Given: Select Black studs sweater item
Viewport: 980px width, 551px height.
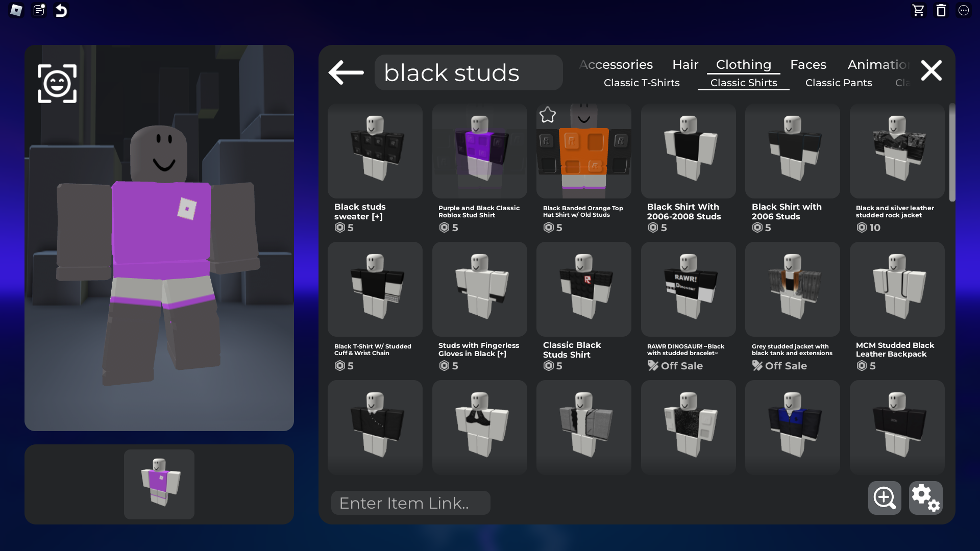Looking at the screenshot, I should [x=375, y=152].
